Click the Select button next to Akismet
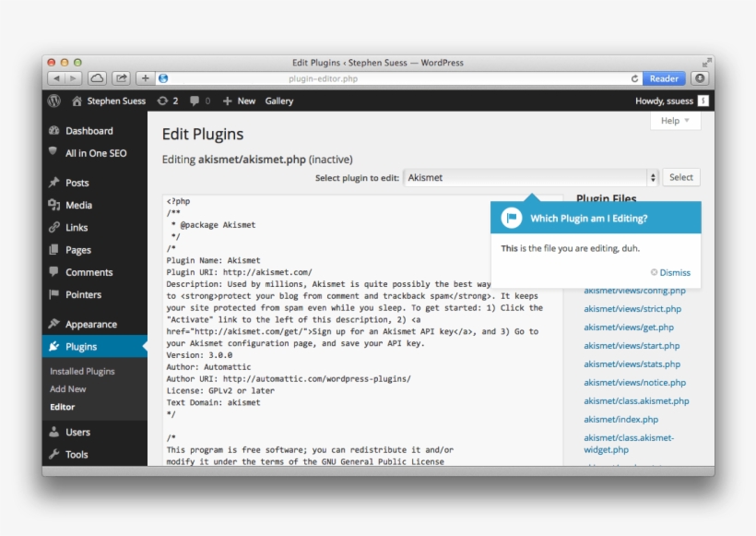This screenshot has height=536, width=756. [681, 177]
